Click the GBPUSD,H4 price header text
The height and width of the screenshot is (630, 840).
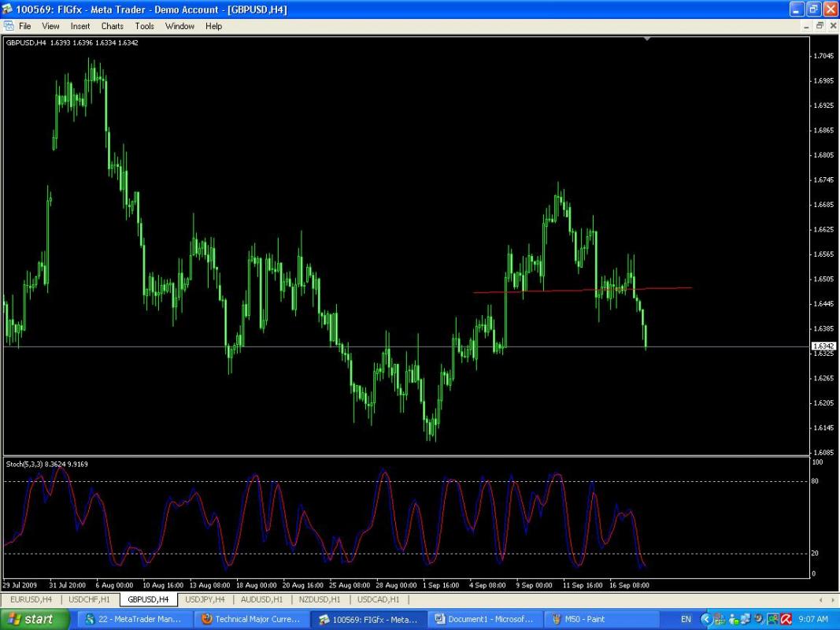(72, 43)
